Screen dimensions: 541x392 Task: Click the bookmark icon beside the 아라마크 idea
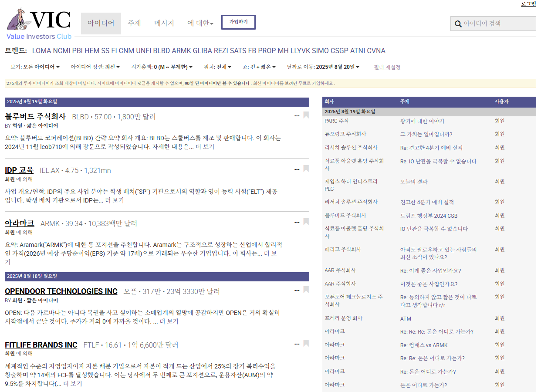tap(305, 222)
